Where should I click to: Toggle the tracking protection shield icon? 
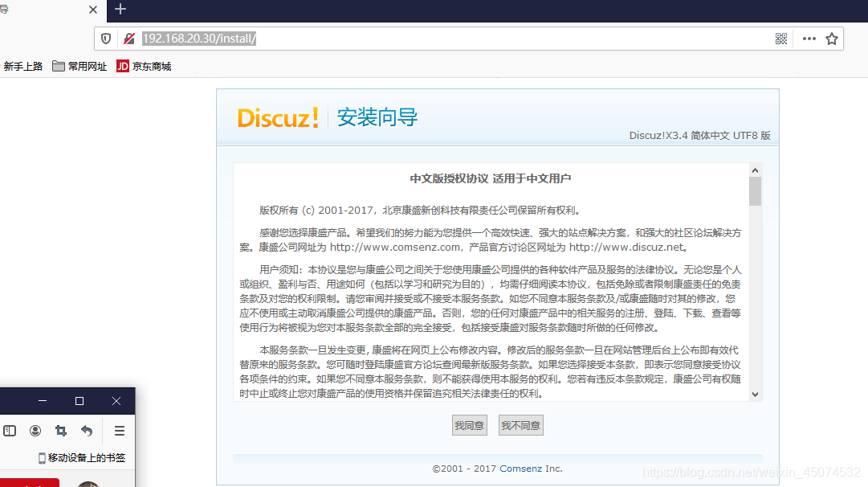(x=105, y=38)
